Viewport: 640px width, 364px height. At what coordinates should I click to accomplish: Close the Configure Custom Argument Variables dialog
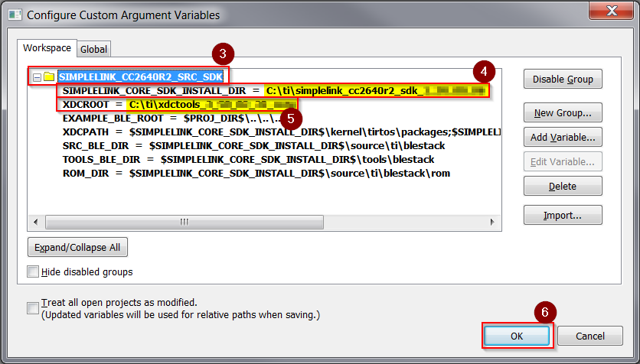pos(612,11)
